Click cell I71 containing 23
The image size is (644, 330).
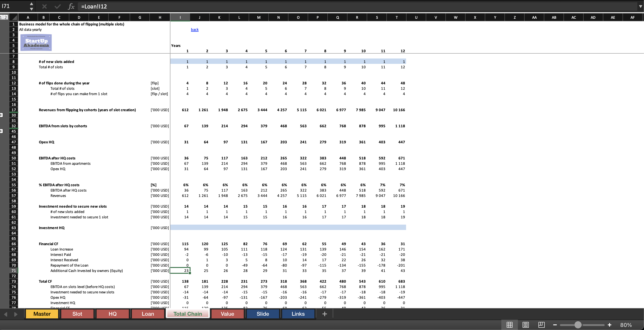click(x=180, y=271)
